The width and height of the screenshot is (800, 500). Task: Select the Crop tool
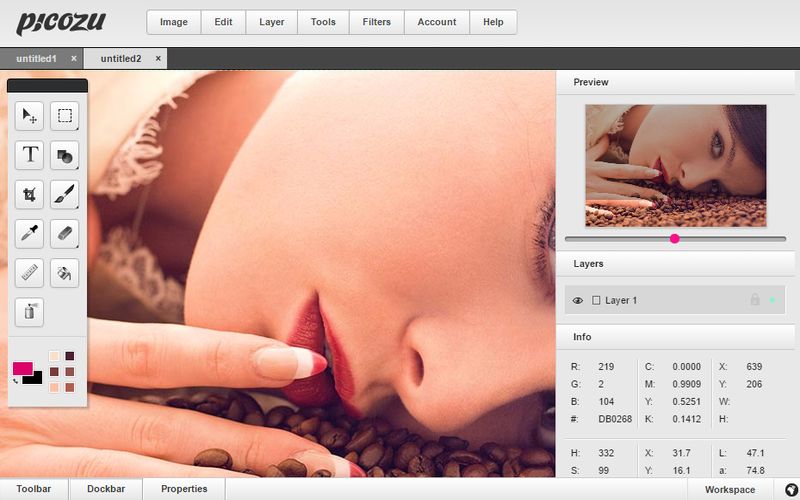29,194
